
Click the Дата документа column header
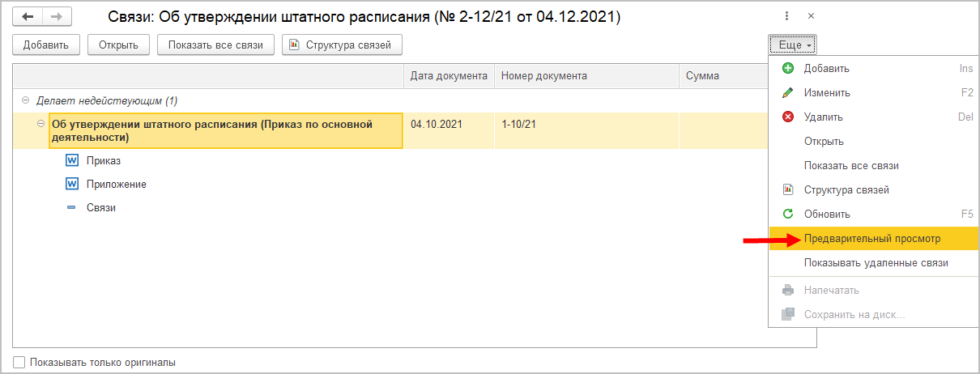point(449,76)
